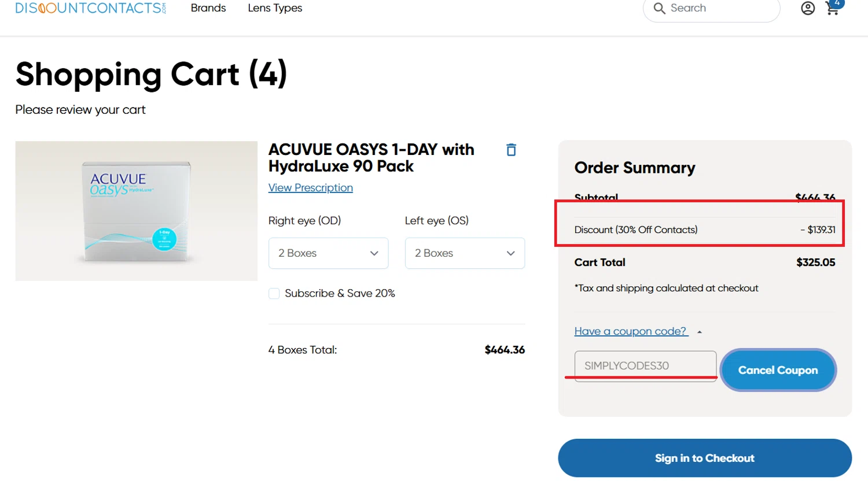The image size is (868, 481).
Task: Collapse the coupon code arrow
Action: click(700, 332)
